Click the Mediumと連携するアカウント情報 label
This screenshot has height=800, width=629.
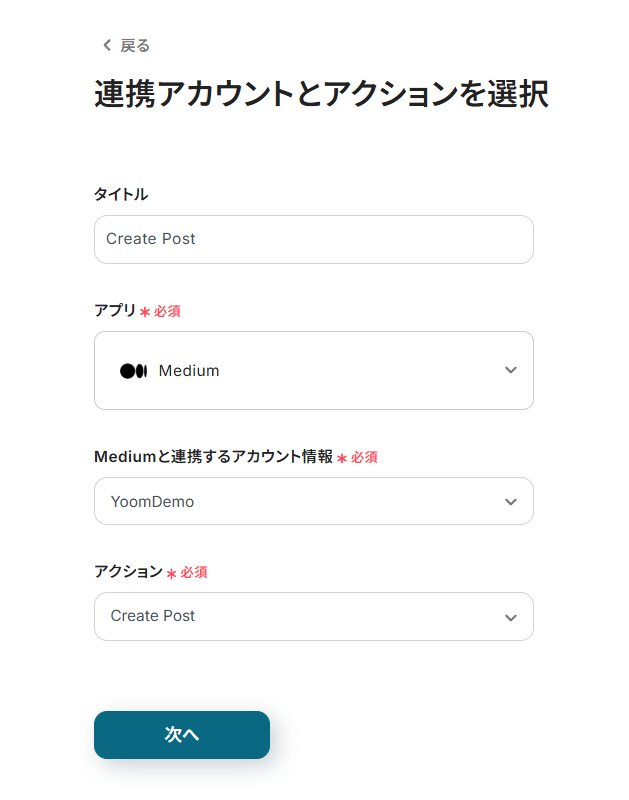[x=213, y=457]
